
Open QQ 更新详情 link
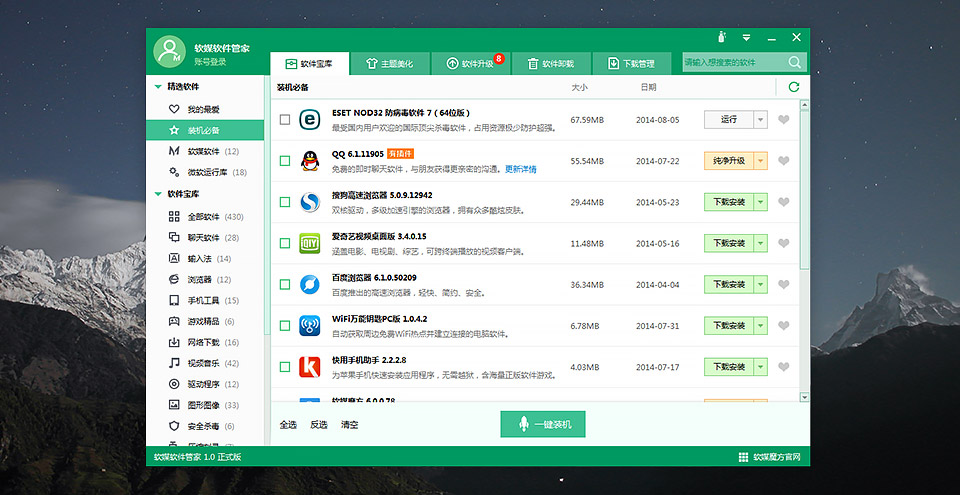coord(520,169)
